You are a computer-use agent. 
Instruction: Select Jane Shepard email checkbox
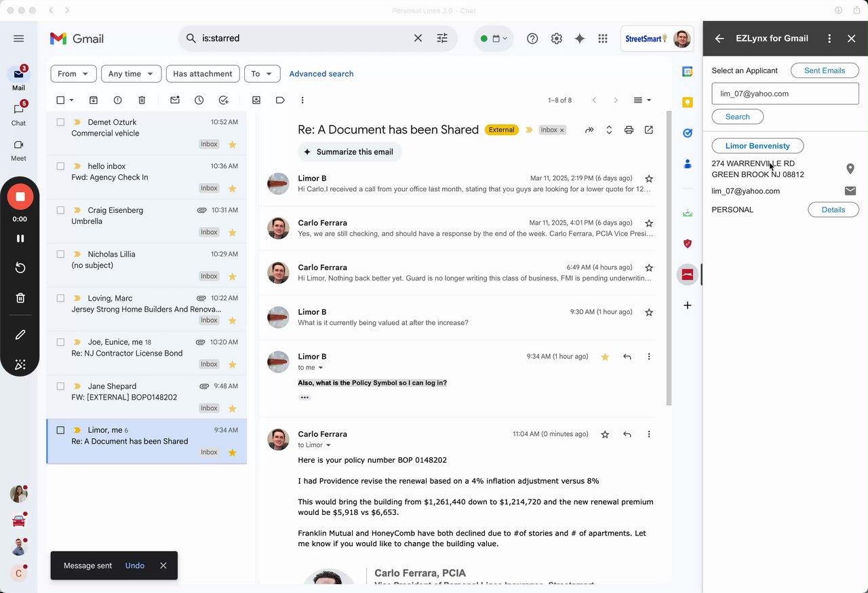(x=60, y=386)
